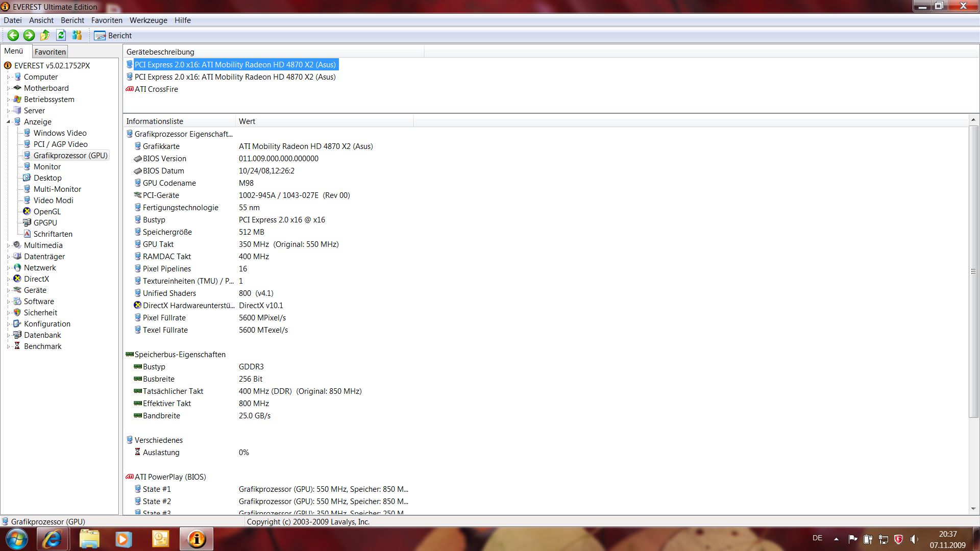Expand the Motherboard tree node
The width and height of the screenshot is (980, 551).
(8, 88)
